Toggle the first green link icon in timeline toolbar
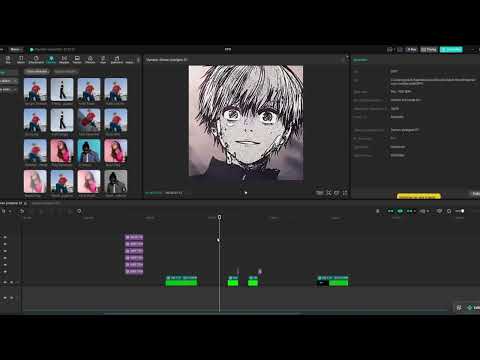The width and height of the screenshot is (480, 360). [x=390, y=211]
